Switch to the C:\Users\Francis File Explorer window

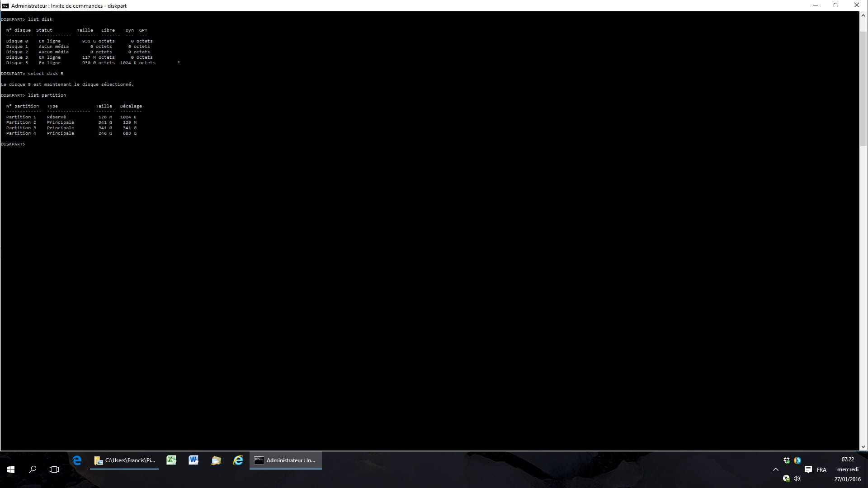coord(124,460)
